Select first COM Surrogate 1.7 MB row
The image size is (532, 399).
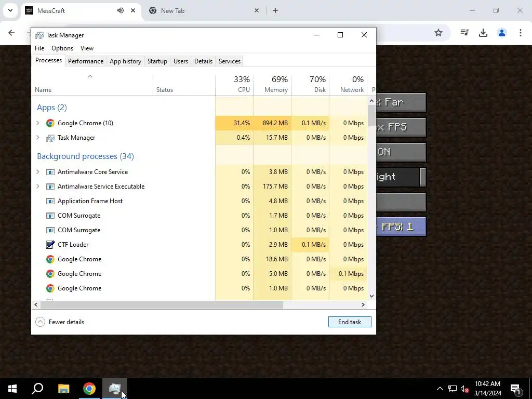(x=199, y=216)
